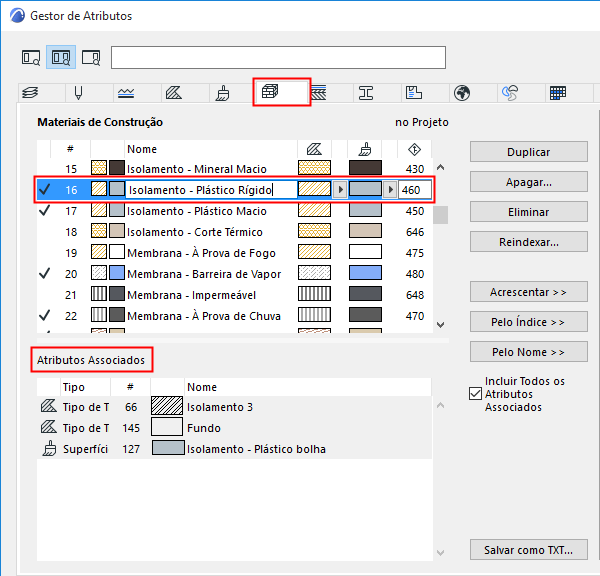Click fill swatch of row 16
Screen dimensions: 600x576
pyautogui.click(x=314, y=189)
